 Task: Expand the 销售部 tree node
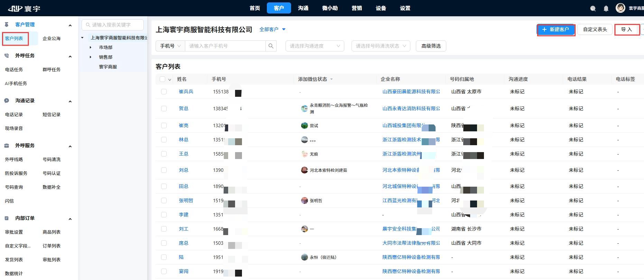pyautogui.click(x=91, y=57)
